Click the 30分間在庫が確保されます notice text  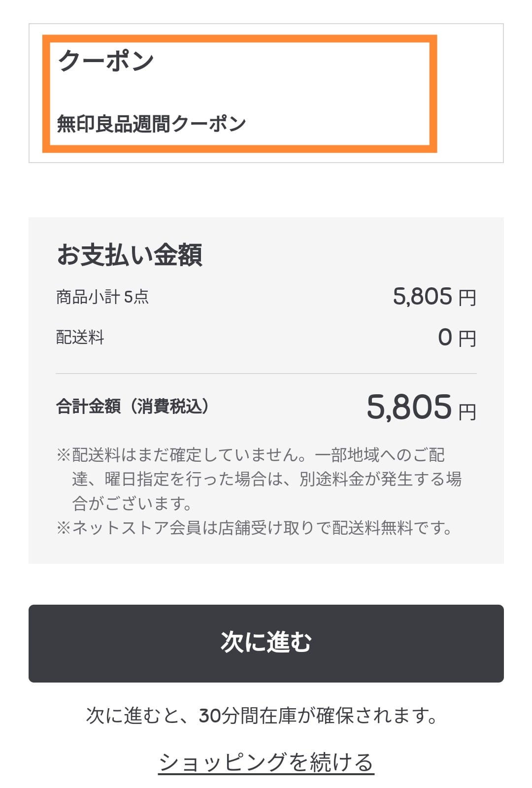262,716
